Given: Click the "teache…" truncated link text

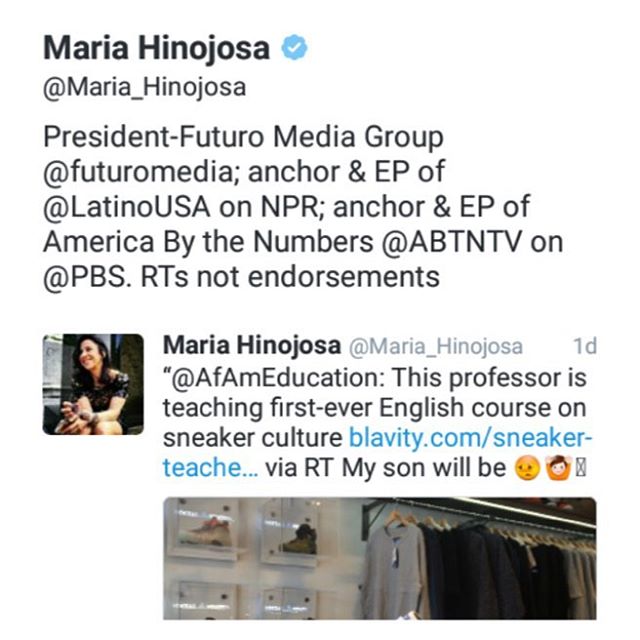Looking at the screenshot, I should tap(211, 468).
